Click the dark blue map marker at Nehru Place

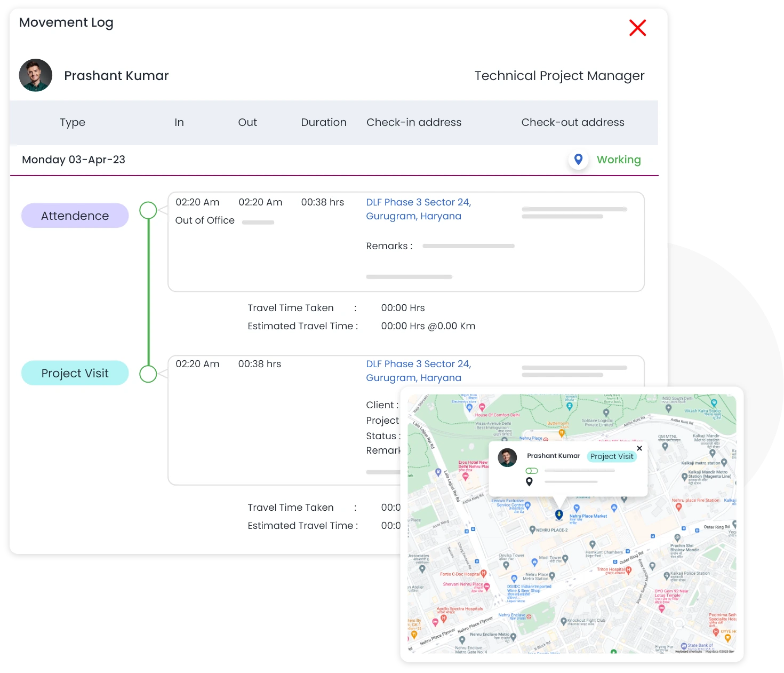(x=559, y=514)
